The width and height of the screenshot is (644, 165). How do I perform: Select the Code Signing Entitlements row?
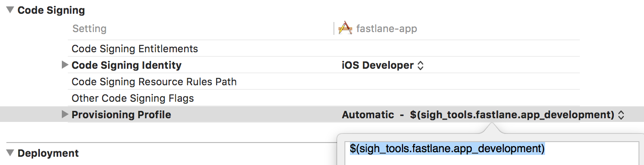pos(324,49)
